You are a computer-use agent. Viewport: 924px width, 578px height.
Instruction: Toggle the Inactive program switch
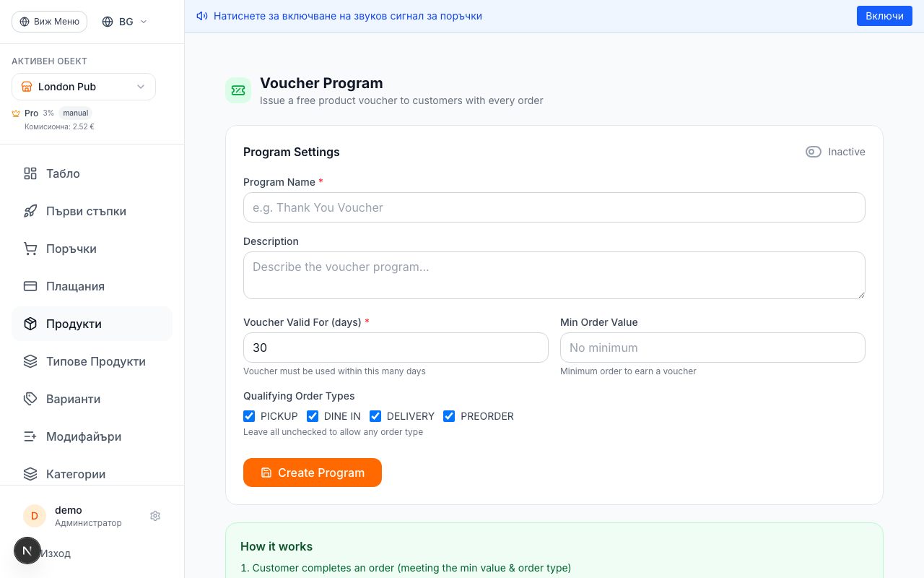tap(814, 152)
